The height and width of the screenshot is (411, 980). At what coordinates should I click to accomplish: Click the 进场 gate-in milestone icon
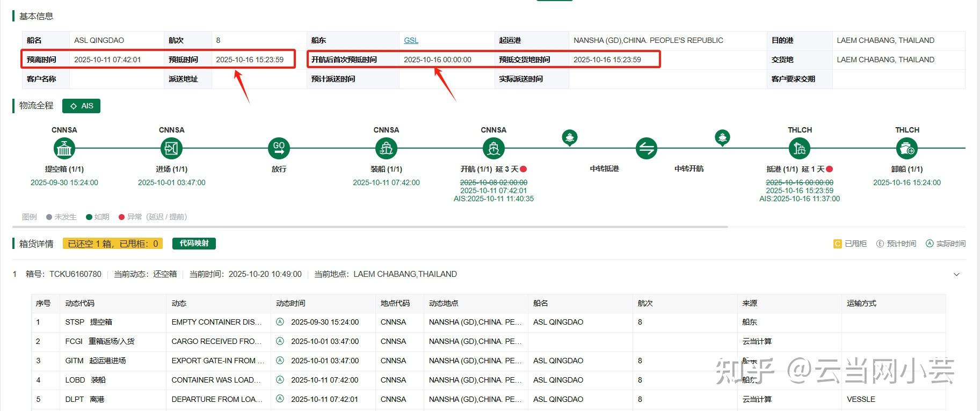(171, 148)
